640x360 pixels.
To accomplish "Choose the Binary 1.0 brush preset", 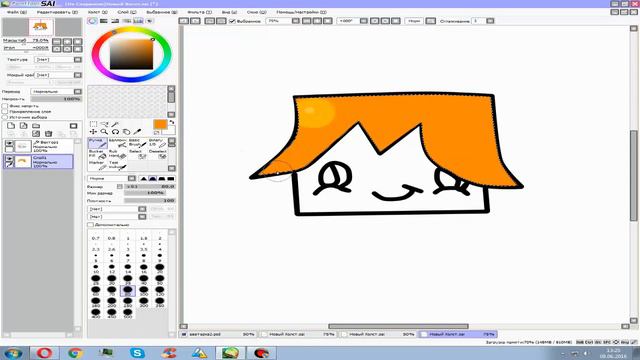I will tap(158, 143).
